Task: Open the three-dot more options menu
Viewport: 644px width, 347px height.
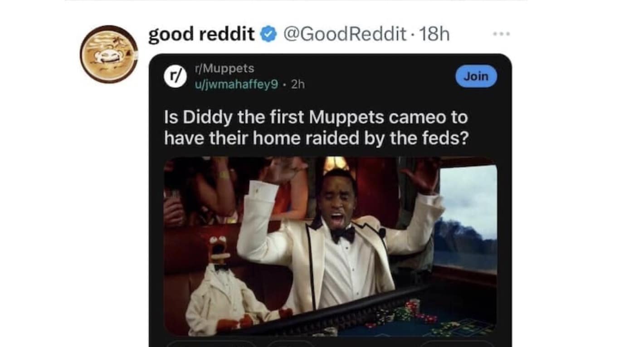Action: 502,34
